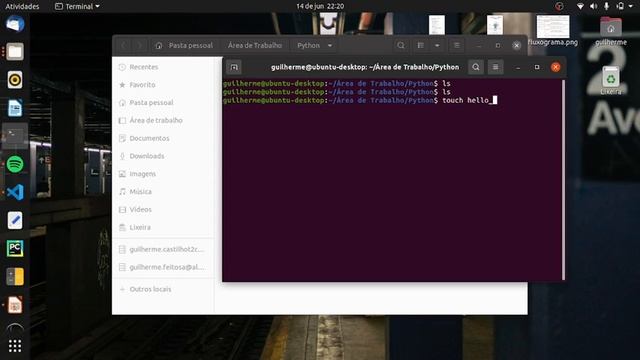Open Documentos in Files sidebar

tap(163, 138)
